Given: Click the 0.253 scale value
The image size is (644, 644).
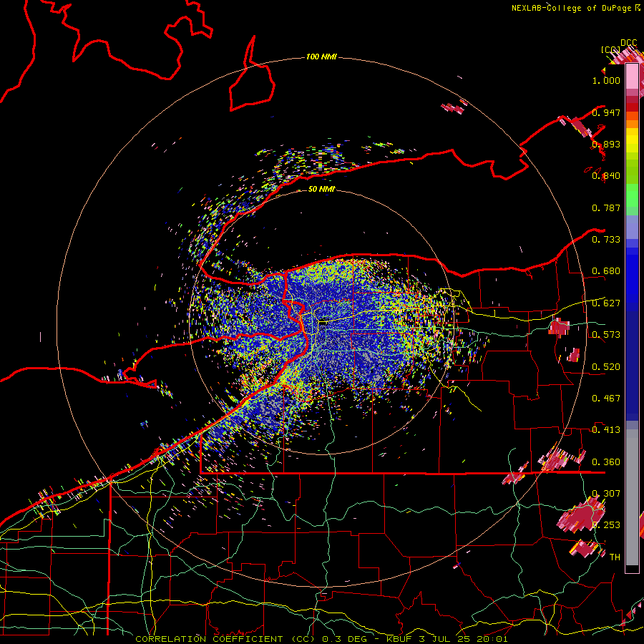Looking at the screenshot, I should pyautogui.click(x=606, y=525).
